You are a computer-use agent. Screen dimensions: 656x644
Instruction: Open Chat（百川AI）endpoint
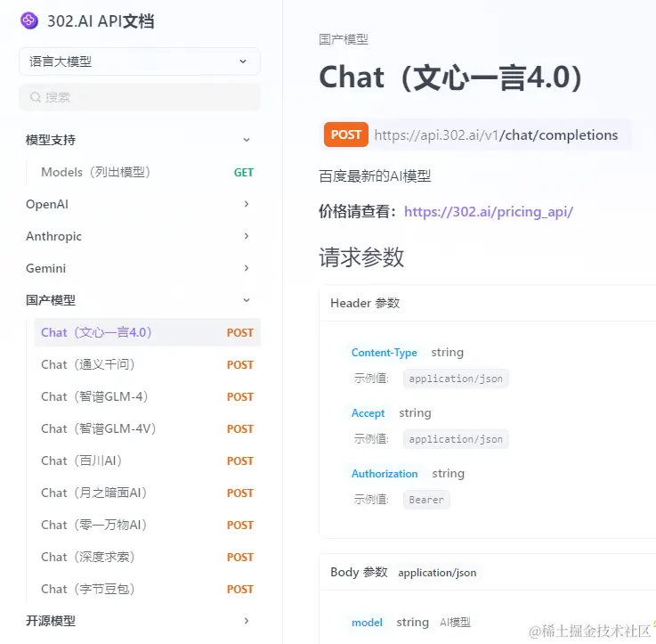click(x=147, y=461)
